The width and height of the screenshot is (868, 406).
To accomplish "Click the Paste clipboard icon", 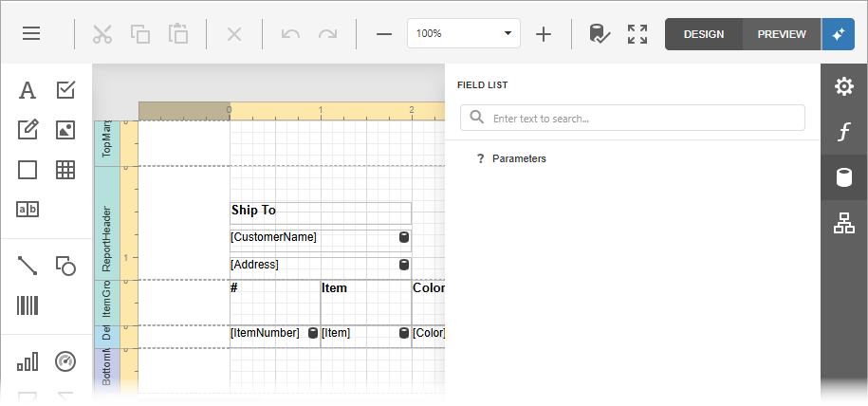I will coord(178,34).
